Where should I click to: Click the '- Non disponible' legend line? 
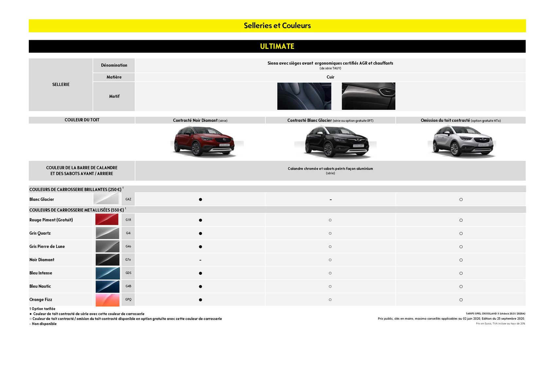43,324
